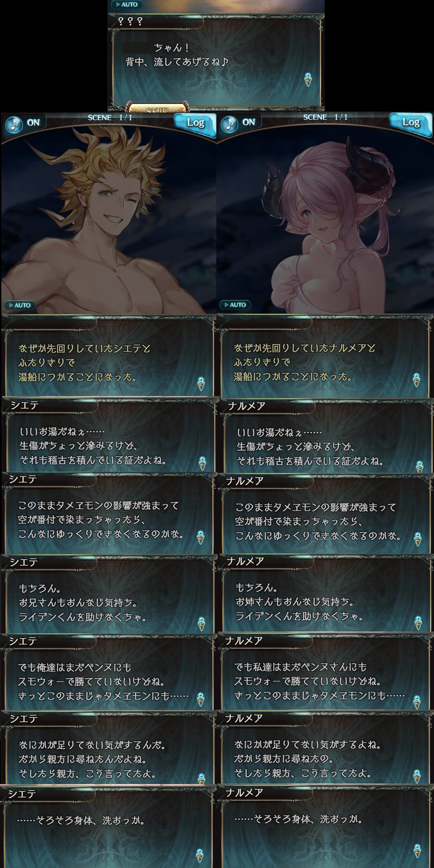The height and width of the screenshot is (868, 434).
Task: Advance Siete's お兄さんもおんなじ気持ち dialogue crystal
Action: (x=201, y=624)
